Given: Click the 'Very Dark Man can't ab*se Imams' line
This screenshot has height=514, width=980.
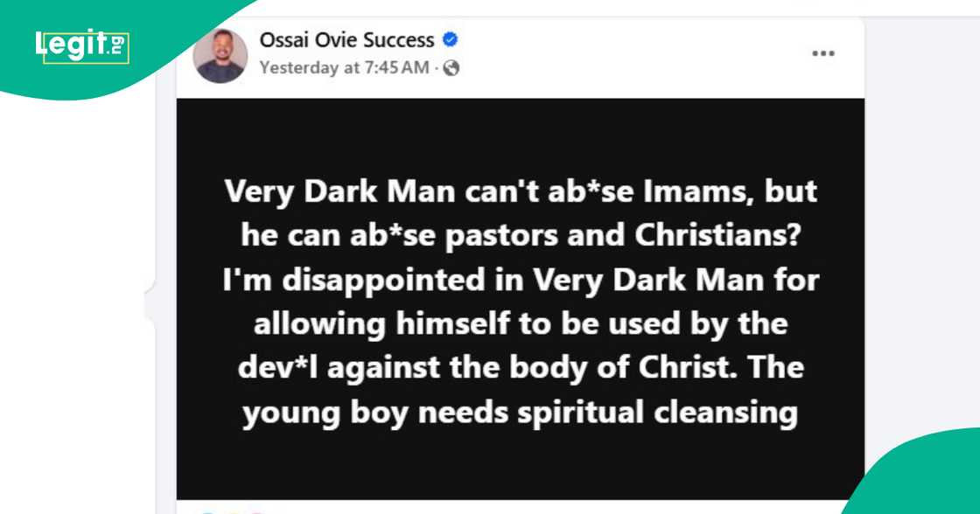Looking at the screenshot, I should coord(520,191).
